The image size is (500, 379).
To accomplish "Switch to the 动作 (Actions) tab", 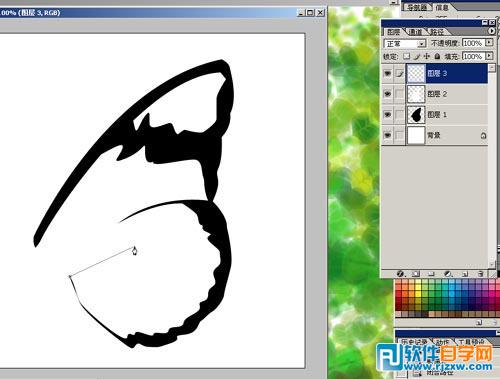I will pyautogui.click(x=442, y=342).
